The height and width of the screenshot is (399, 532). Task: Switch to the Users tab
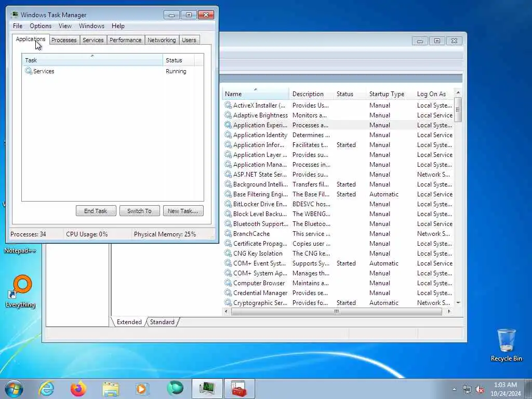(189, 40)
